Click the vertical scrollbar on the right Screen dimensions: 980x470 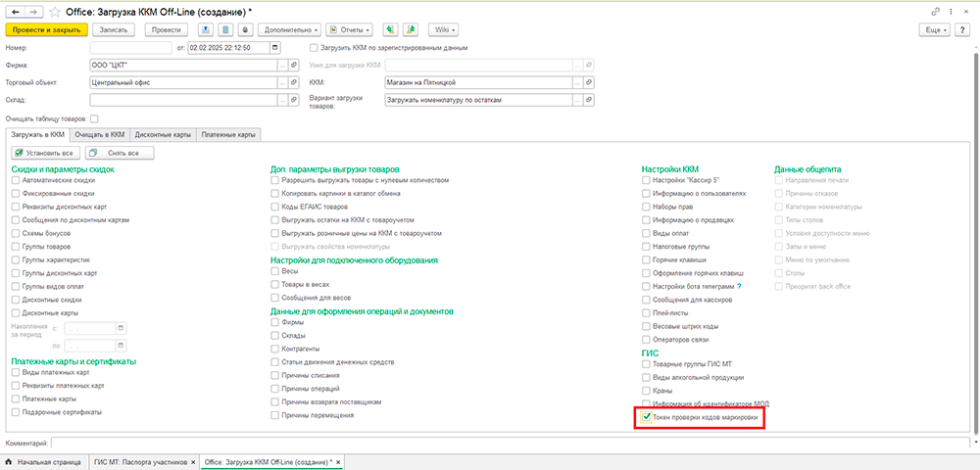(x=973, y=245)
